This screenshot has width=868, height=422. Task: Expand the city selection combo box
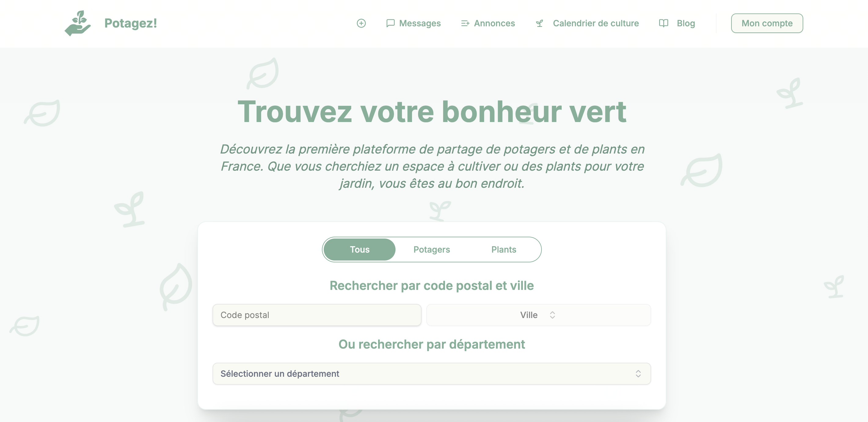pyautogui.click(x=538, y=315)
